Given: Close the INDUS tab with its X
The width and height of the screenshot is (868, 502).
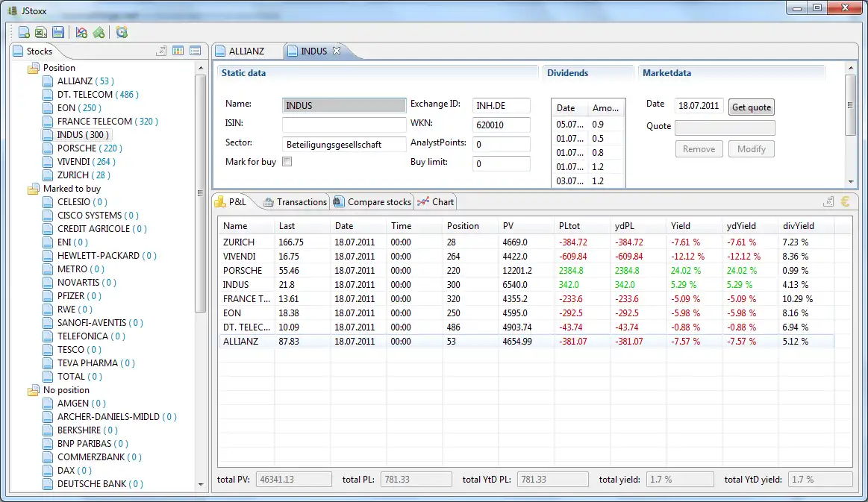Looking at the screenshot, I should (336, 51).
